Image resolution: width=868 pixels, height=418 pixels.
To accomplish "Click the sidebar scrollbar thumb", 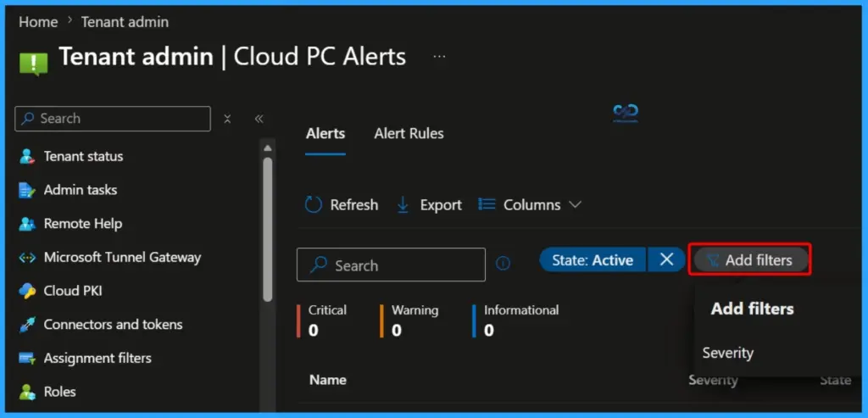I will (268, 229).
